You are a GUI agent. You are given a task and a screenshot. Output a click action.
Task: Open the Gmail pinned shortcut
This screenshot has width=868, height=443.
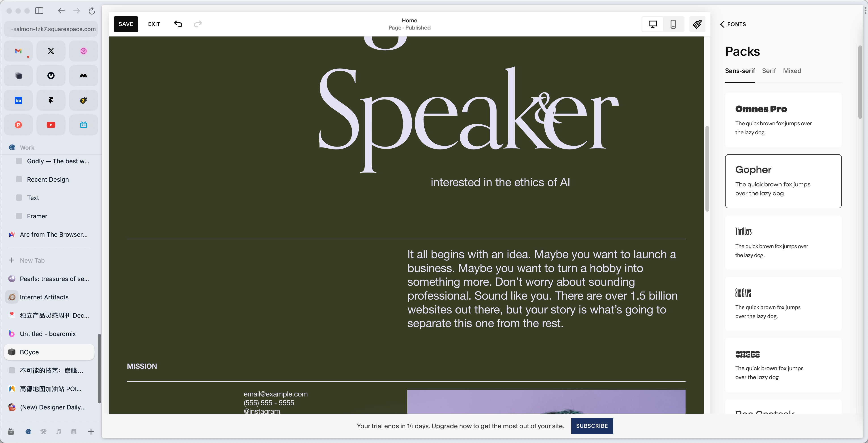tap(18, 51)
